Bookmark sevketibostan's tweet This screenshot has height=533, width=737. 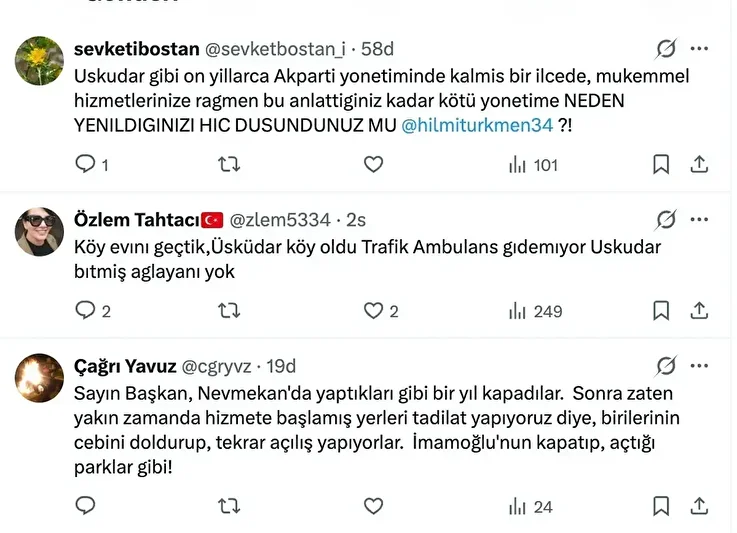coord(661,165)
